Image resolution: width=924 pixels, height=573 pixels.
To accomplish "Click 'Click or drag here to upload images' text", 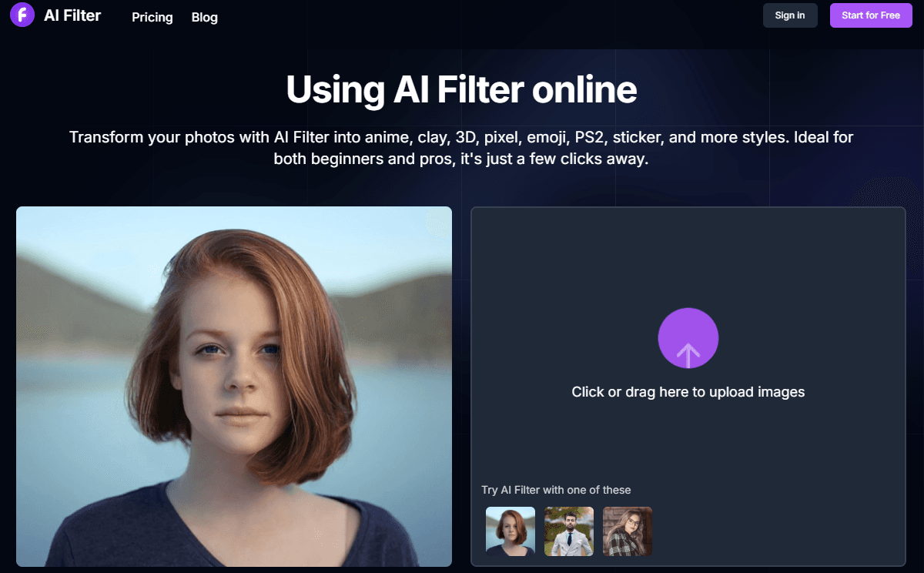I will point(688,392).
